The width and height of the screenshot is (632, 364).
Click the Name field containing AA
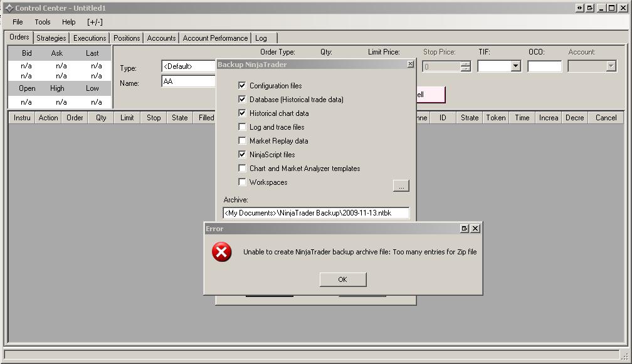point(189,81)
